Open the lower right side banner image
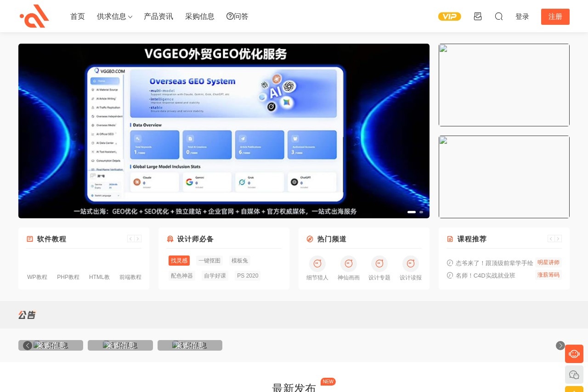 click(x=504, y=177)
